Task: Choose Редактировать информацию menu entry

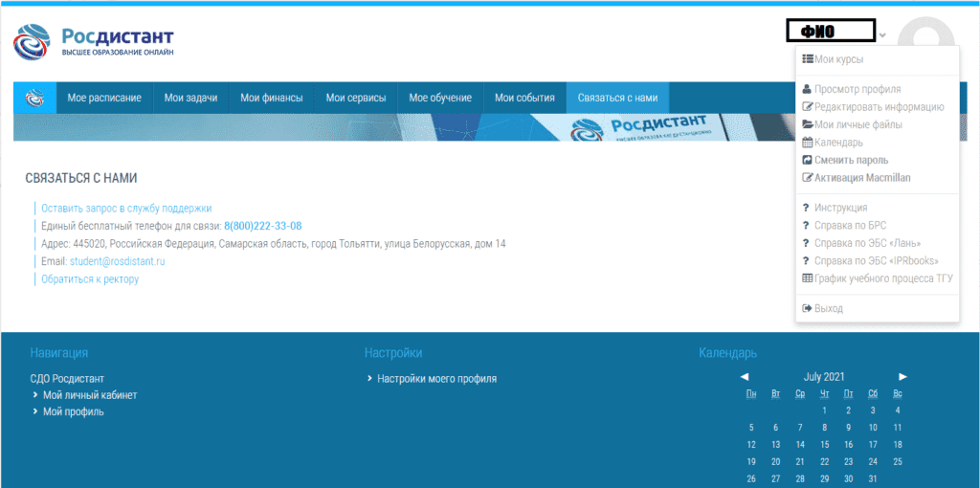Action: coord(879,107)
